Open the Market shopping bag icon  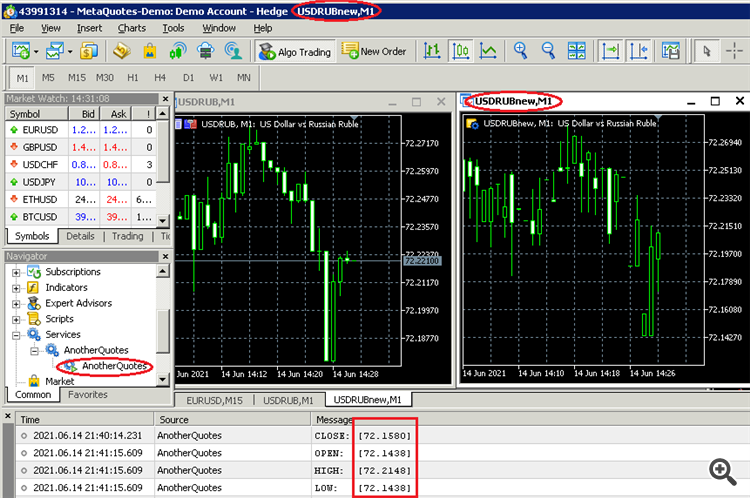150,51
